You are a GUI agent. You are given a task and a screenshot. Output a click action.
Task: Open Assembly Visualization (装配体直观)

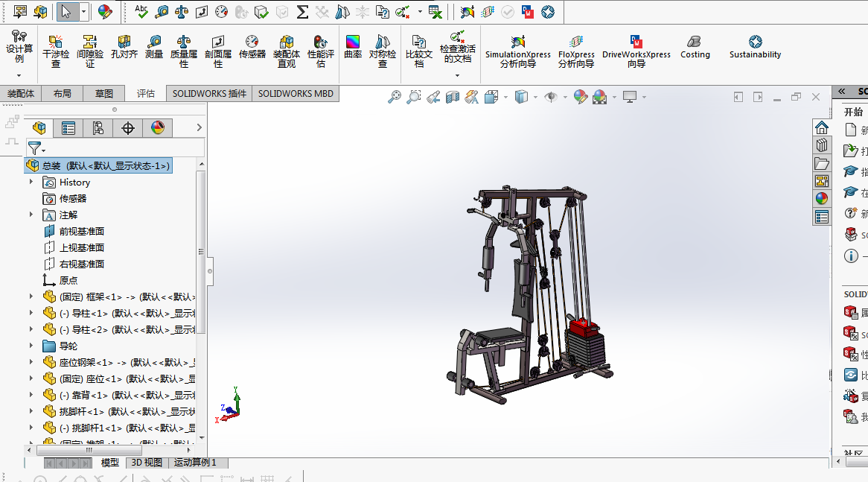(286, 51)
